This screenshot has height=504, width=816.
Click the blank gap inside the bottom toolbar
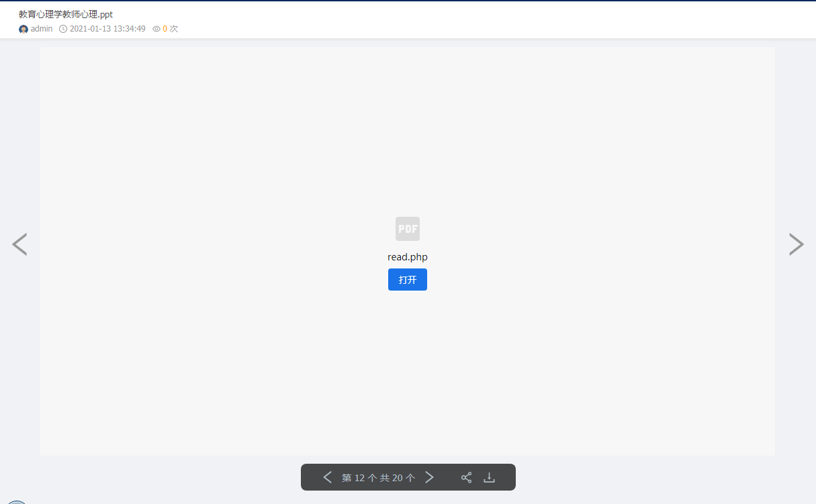(x=448, y=477)
